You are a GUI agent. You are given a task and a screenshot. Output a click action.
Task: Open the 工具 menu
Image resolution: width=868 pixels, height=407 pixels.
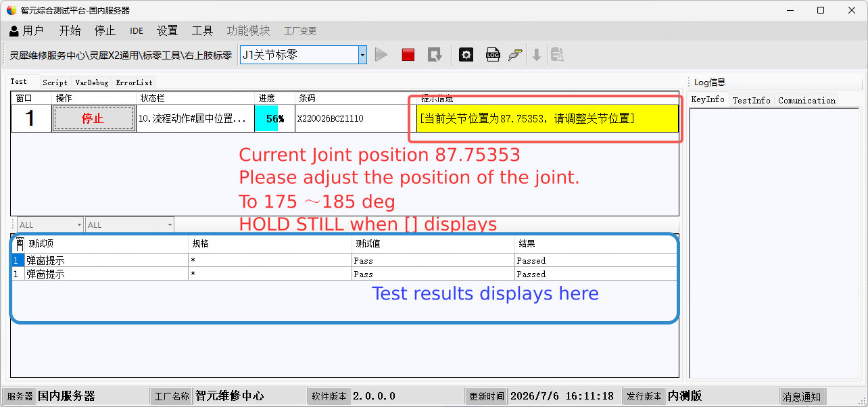202,30
